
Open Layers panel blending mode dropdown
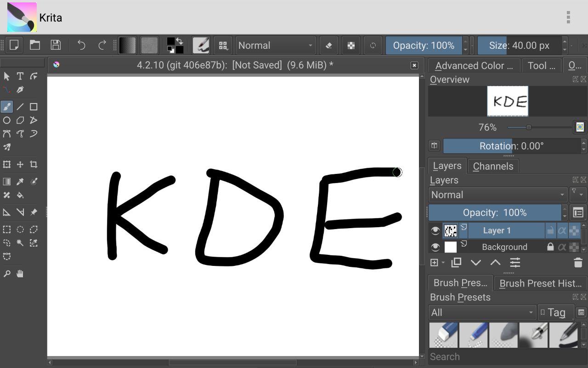click(498, 195)
